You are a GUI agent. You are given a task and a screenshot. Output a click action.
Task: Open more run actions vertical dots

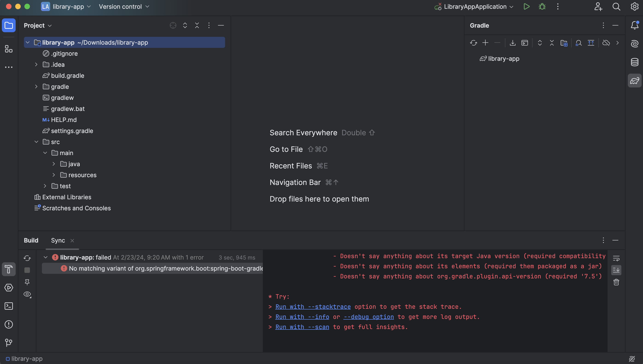point(558,6)
